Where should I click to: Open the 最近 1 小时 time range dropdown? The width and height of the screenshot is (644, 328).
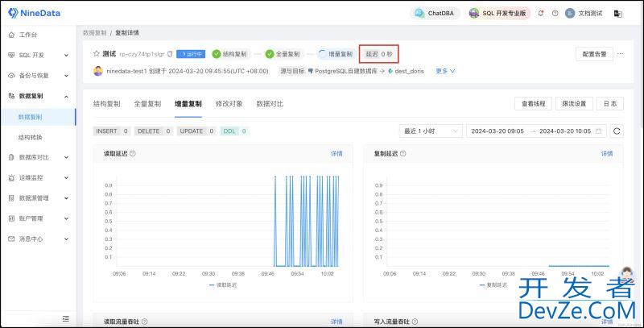pos(431,131)
